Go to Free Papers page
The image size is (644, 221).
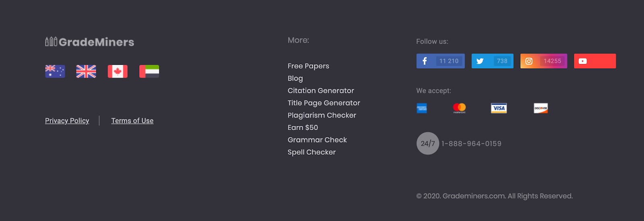pos(308,66)
